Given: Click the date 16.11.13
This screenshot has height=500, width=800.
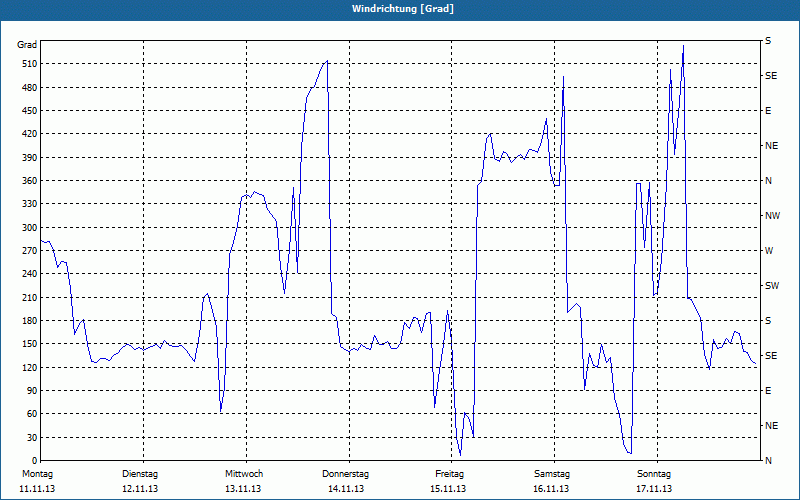Looking at the screenshot, I should point(551,489).
